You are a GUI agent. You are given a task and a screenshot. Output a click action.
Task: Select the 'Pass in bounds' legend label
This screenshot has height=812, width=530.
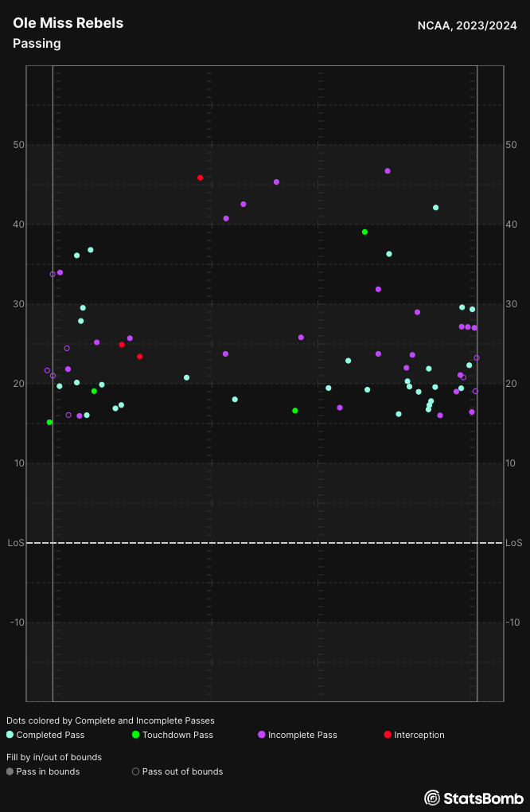tap(48, 771)
